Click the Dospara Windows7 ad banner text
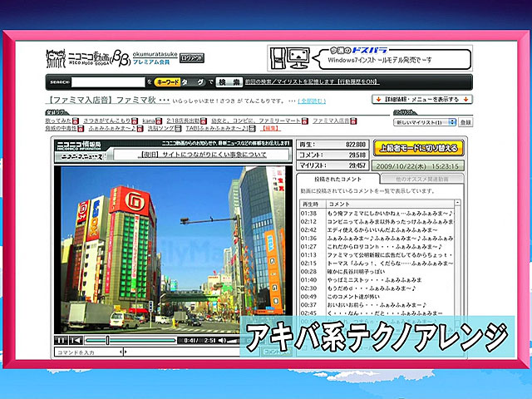Screen dimensions: 532x399 [379, 61]
